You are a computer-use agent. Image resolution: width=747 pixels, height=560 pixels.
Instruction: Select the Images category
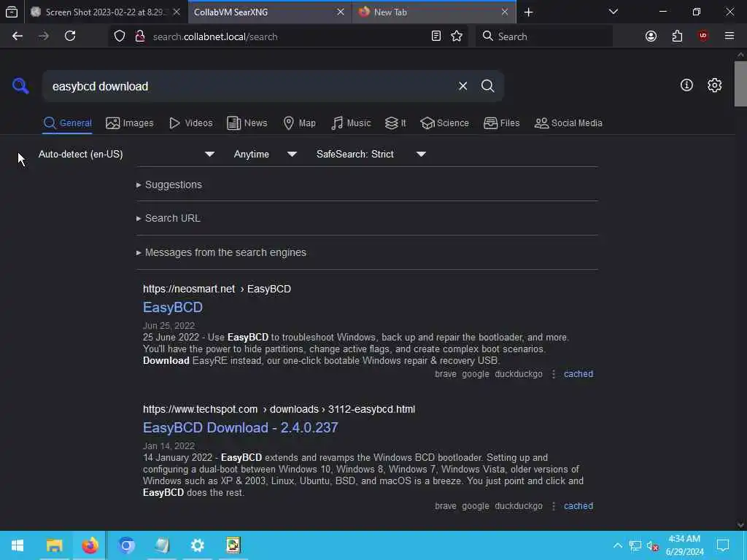click(130, 123)
